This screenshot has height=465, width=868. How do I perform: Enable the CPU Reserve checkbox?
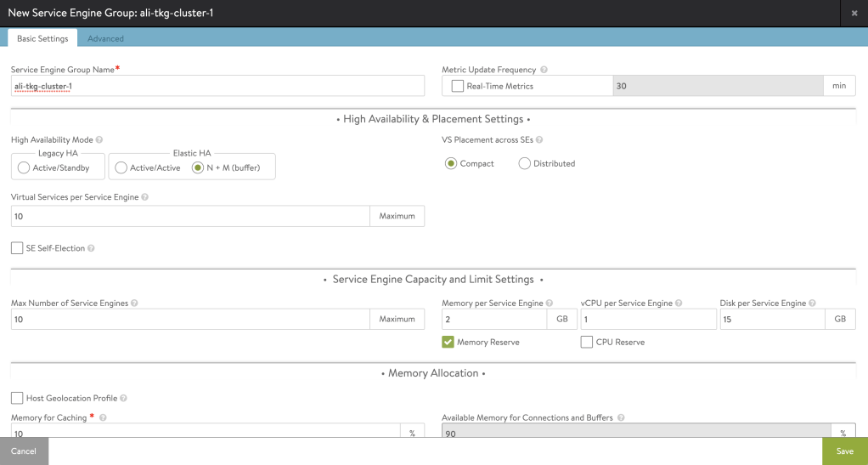coord(587,342)
